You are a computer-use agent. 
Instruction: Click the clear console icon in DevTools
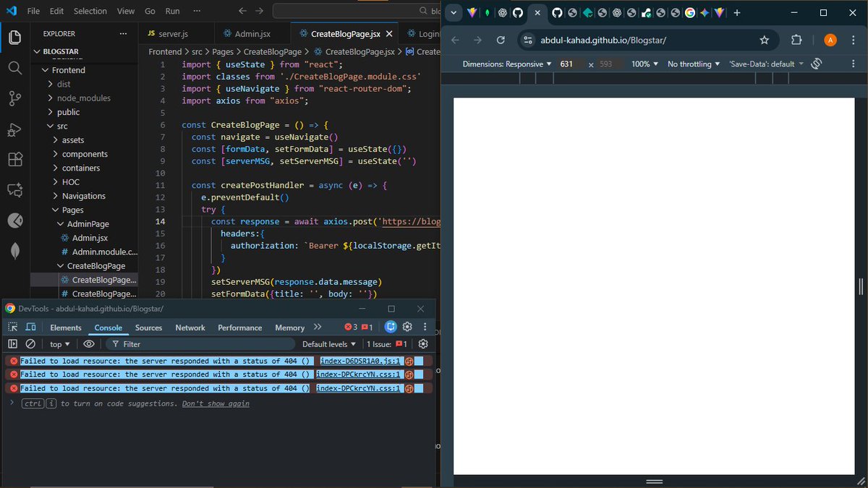coord(30,343)
